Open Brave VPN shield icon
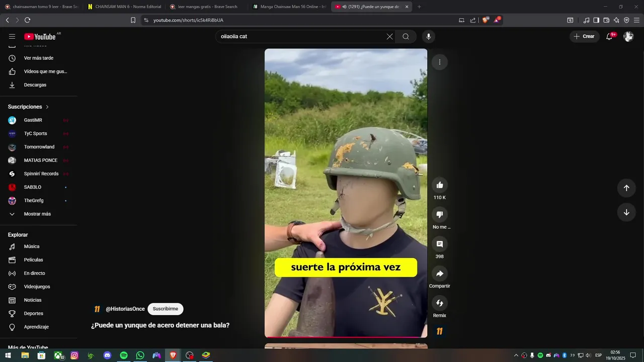The width and height of the screenshot is (644, 362). click(x=626, y=20)
